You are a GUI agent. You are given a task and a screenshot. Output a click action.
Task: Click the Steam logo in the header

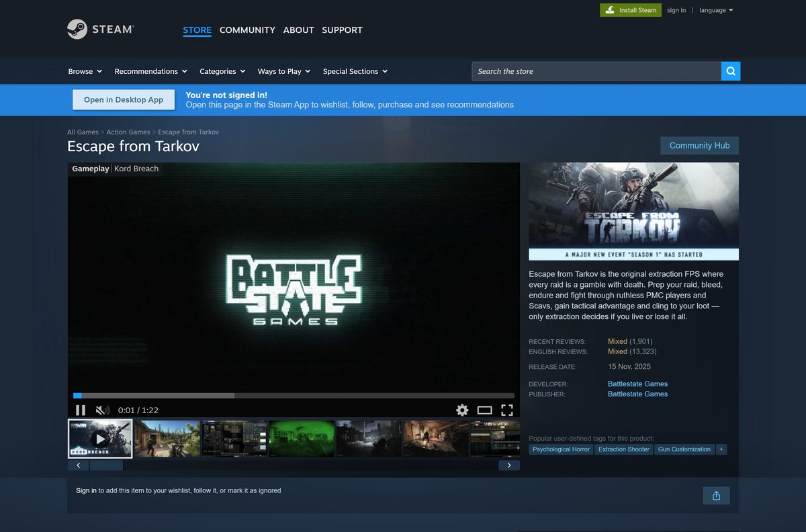(101, 30)
